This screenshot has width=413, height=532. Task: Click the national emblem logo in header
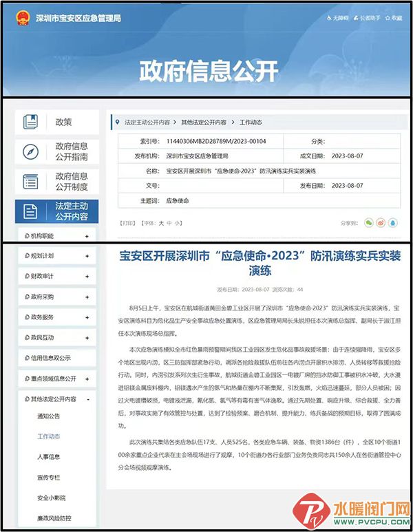(x=23, y=18)
